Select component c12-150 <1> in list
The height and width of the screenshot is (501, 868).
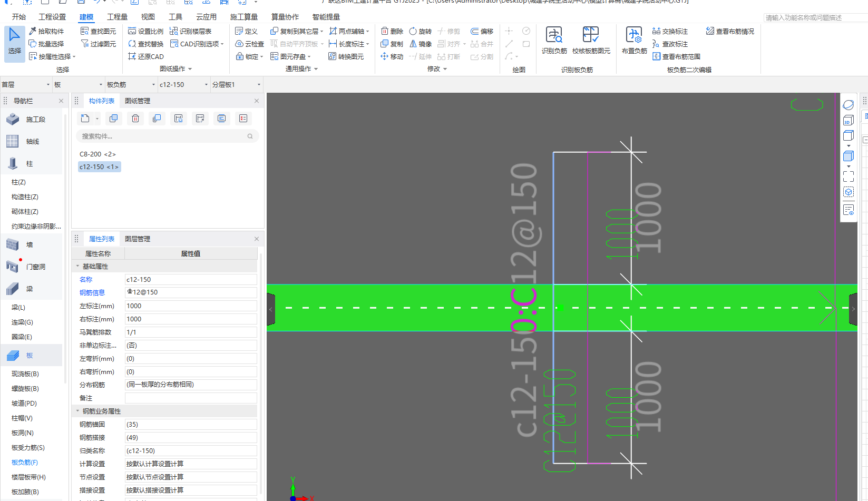point(99,166)
